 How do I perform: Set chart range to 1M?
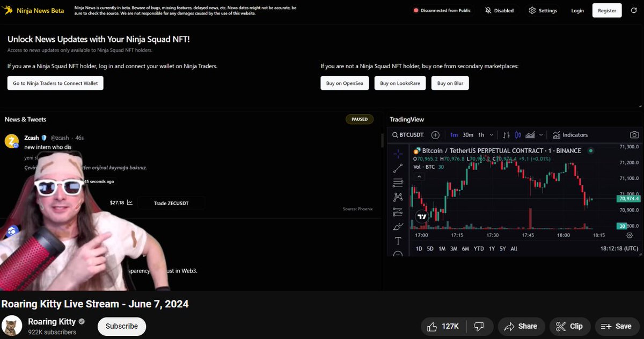442,249
